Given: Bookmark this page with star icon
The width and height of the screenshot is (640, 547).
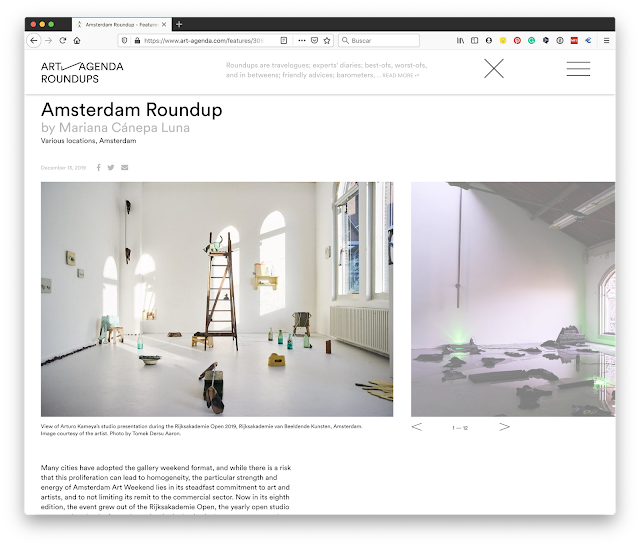Looking at the screenshot, I should 327,40.
